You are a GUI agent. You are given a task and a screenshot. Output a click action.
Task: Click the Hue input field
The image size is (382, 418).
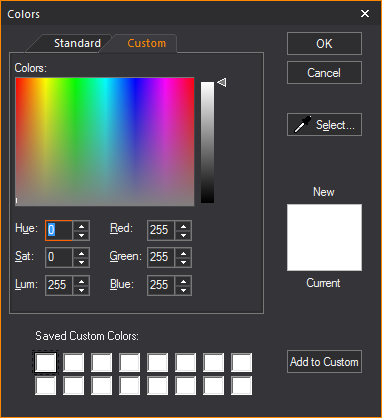pyautogui.click(x=59, y=230)
